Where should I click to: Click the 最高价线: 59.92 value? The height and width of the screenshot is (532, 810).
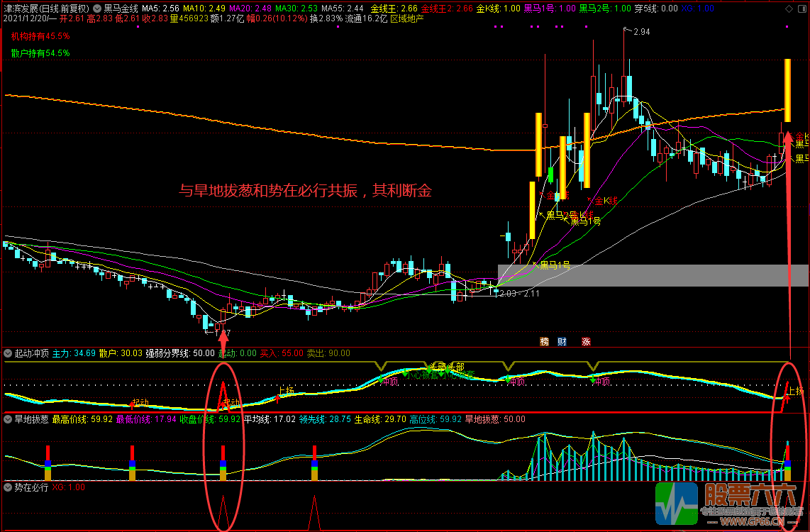(83, 419)
